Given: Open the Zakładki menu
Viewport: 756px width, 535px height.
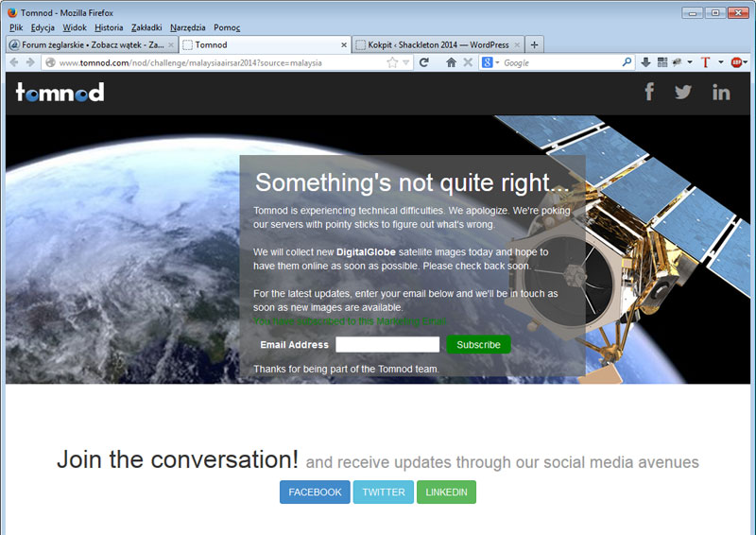Looking at the screenshot, I should pos(146,27).
